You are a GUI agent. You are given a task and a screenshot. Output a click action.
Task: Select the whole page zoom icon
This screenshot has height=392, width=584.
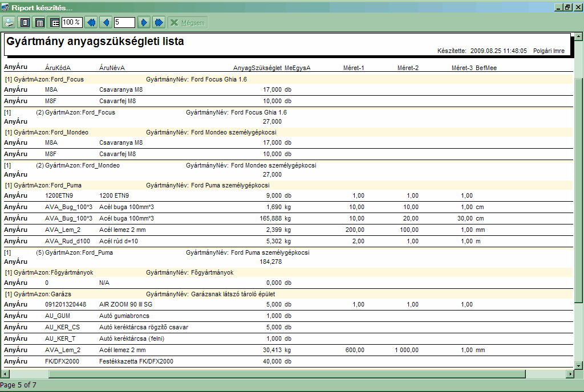pos(25,23)
